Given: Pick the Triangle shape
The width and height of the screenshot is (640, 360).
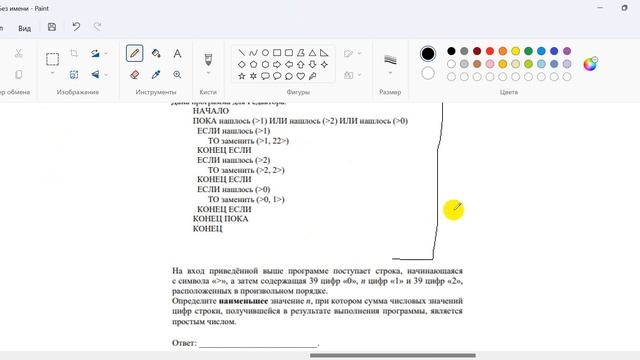Looking at the screenshot, I should [x=312, y=53].
